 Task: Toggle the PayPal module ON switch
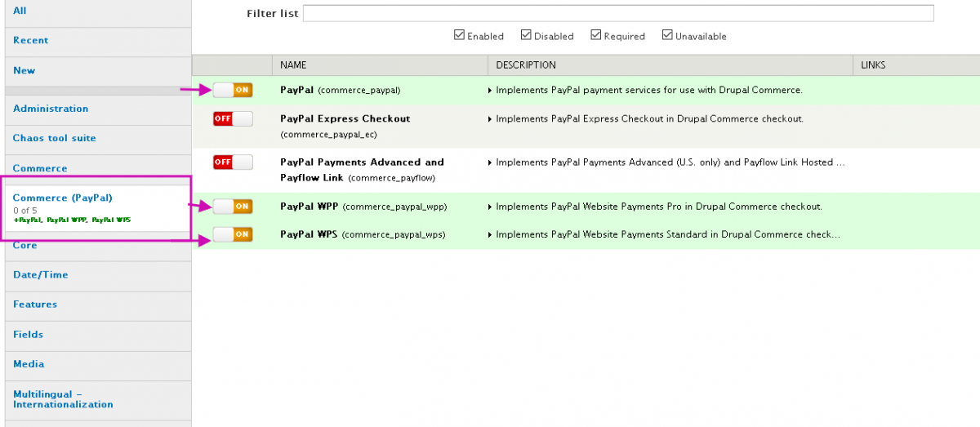tap(233, 90)
